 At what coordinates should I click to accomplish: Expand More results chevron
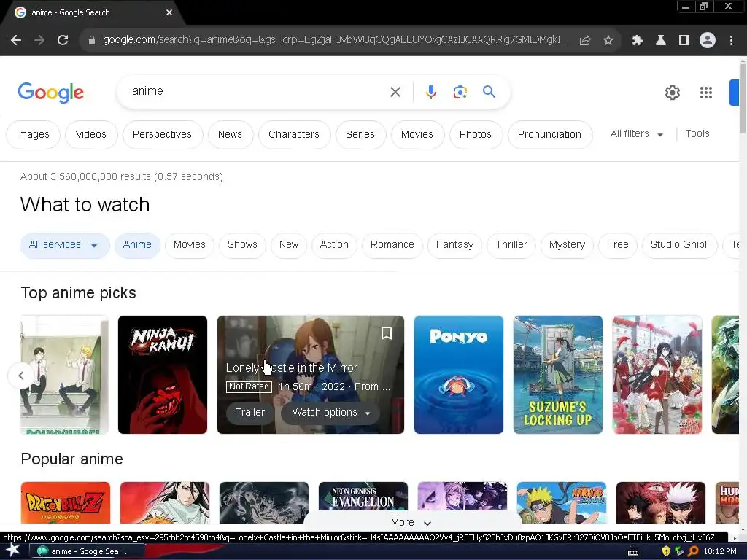click(x=411, y=522)
